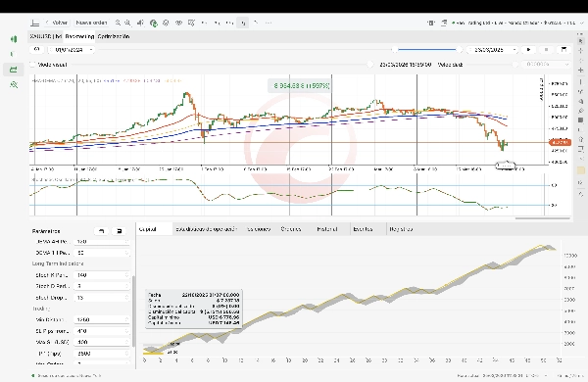Open the Historial tab in results panel

327,229
